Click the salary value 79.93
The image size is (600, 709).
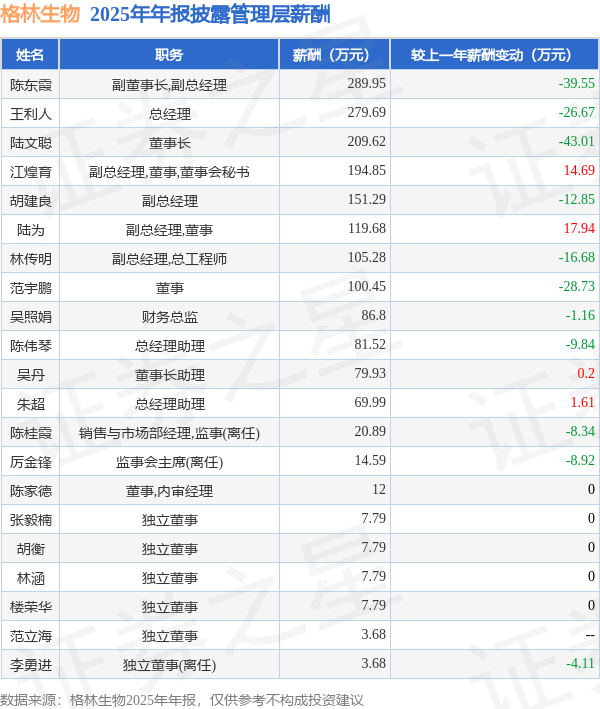coord(370,374)
